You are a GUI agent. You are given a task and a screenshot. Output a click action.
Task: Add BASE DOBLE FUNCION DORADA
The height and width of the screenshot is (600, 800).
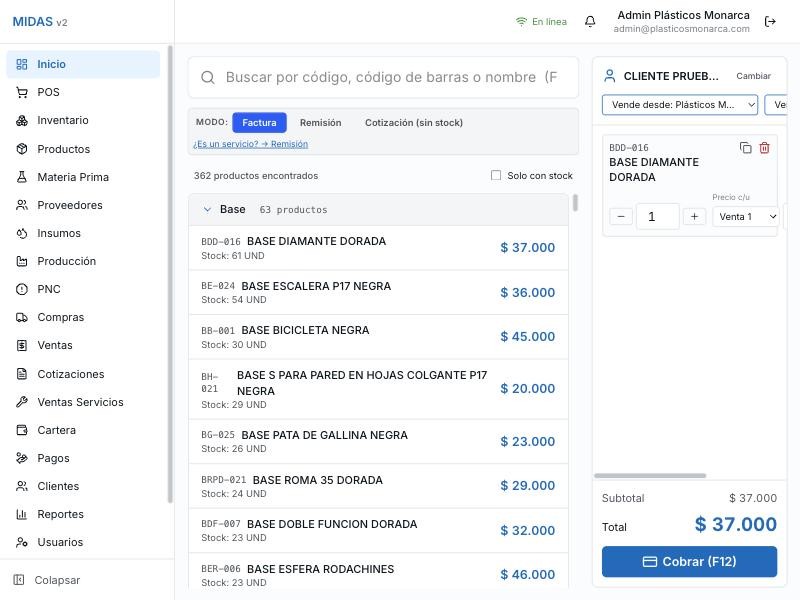pos(378,530)
